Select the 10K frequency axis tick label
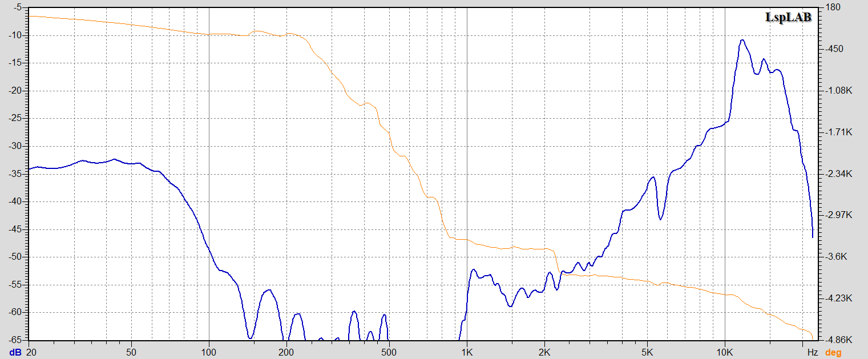Screen dimensions: 868x359 (725, 353)
